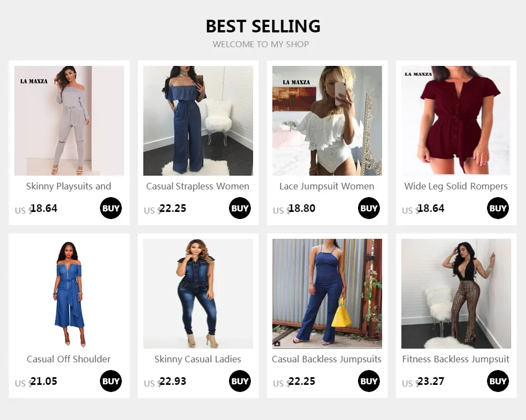This screenshot has height=420, width=526.
Task: Click BUY for Casual Off Shoulder jumpsuit
Action: point(111,381)
